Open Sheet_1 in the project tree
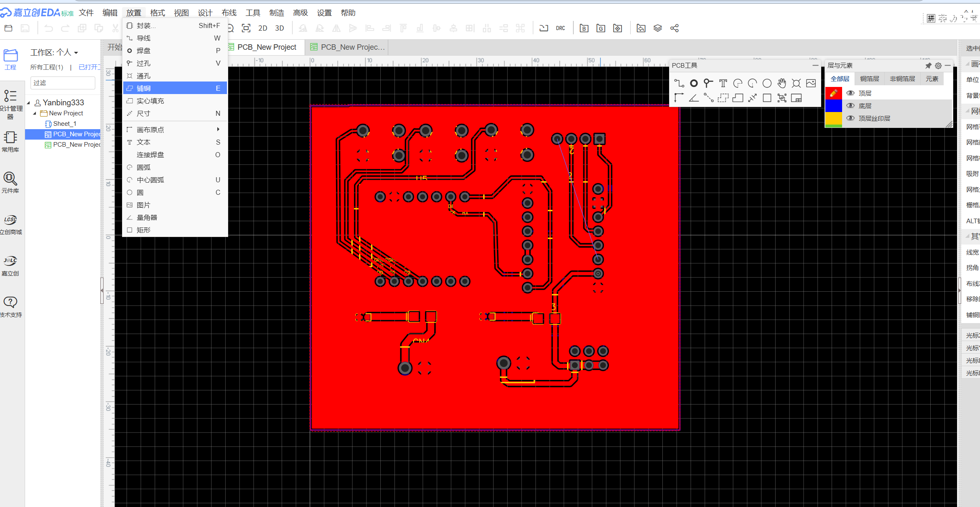 (x=64, y=124)
